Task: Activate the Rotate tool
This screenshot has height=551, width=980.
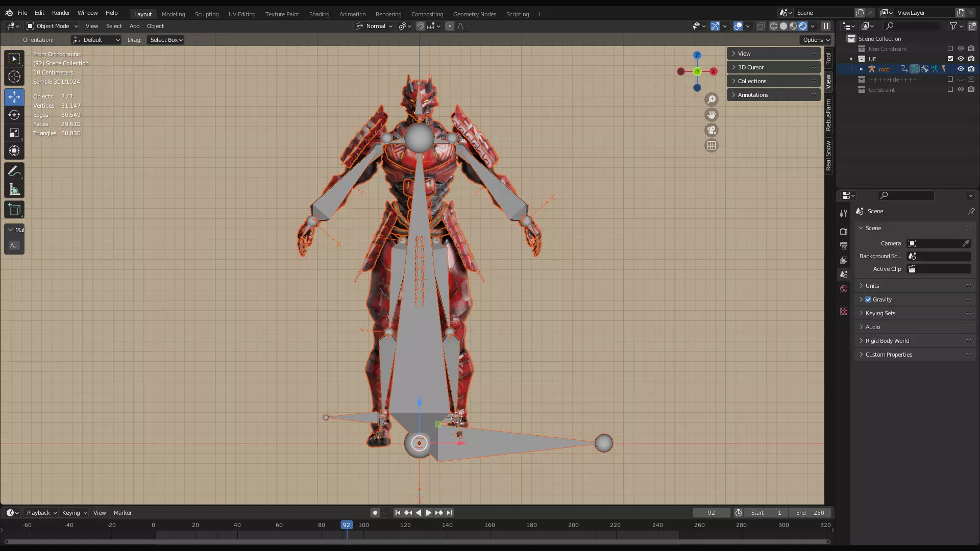Action: click(x=14, y=115)
